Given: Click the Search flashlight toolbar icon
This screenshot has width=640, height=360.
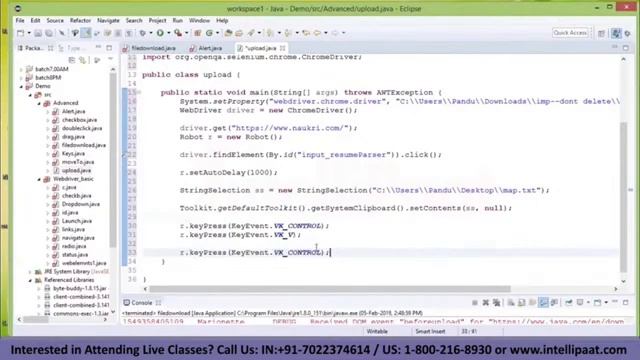Looking at the screenshot, I should point(251,33).
